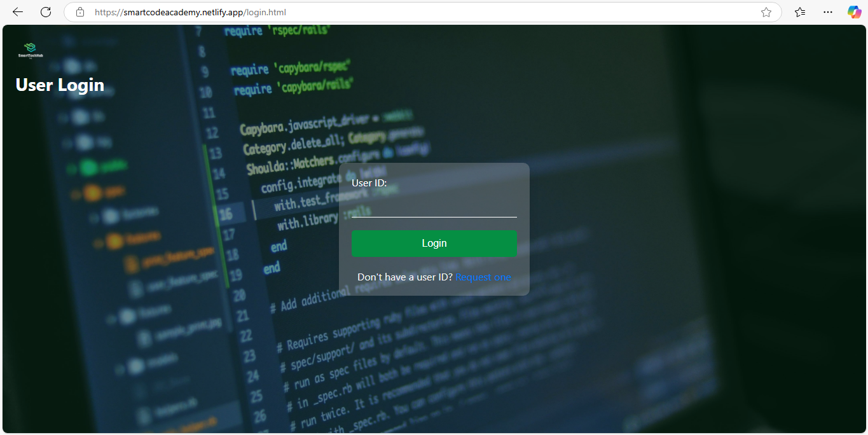This screenshot has width=868, height=435.
Task: Open Copilot in the browser toolbar
Action: [854, 12]
